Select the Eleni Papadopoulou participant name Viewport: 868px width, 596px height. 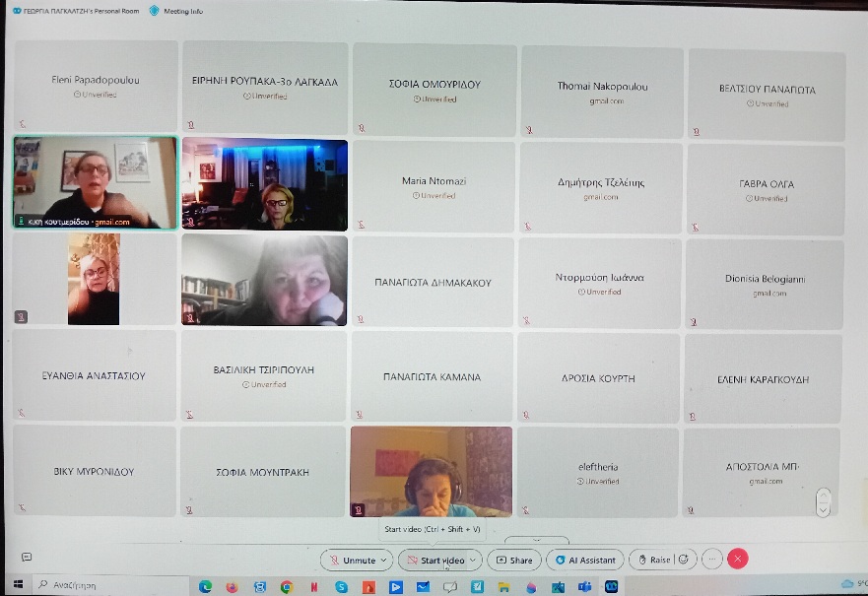point(96,80)
